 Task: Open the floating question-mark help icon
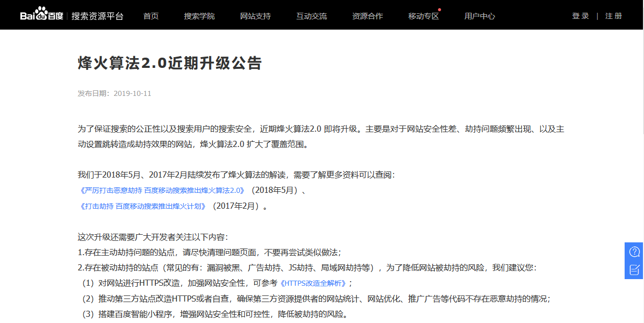(634, 251)
